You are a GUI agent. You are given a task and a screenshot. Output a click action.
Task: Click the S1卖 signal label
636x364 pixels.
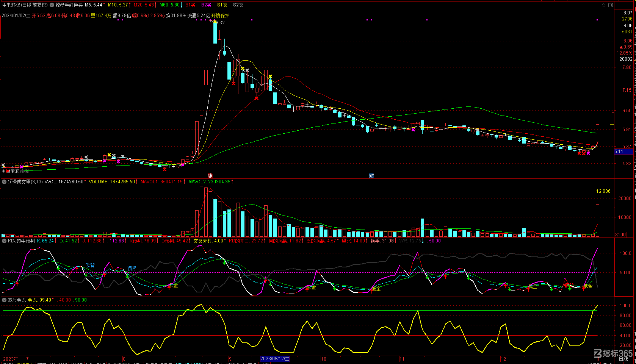tap(223, 5)
